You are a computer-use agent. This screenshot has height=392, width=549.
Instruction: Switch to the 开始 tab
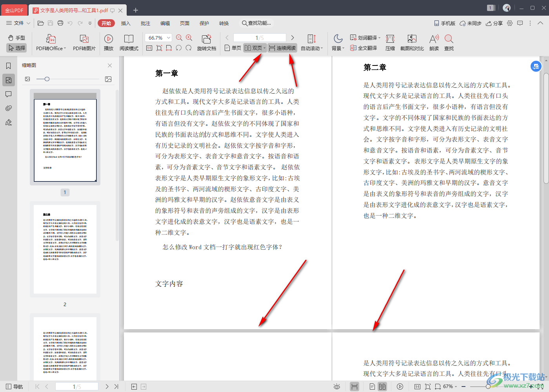coord(106,23)
